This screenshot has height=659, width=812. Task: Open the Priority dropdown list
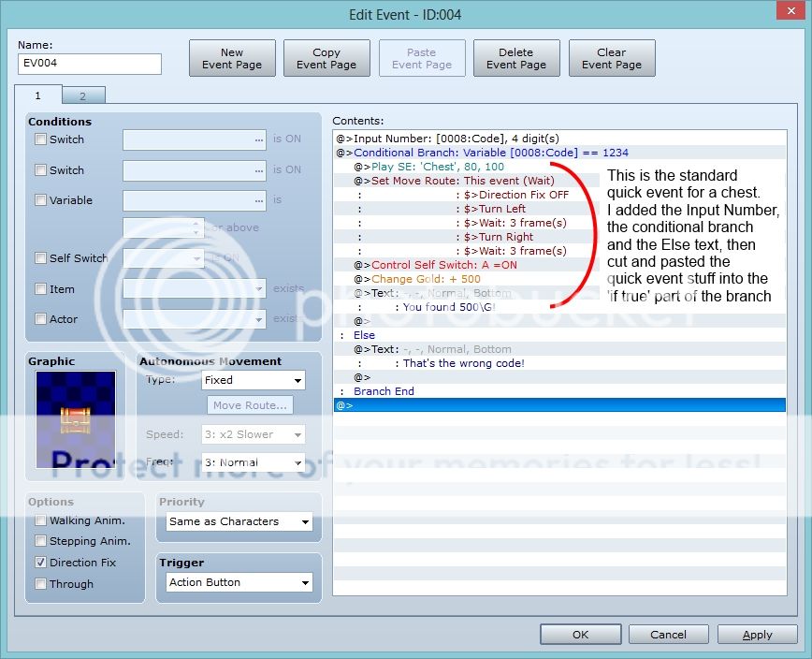pos(239,521)
